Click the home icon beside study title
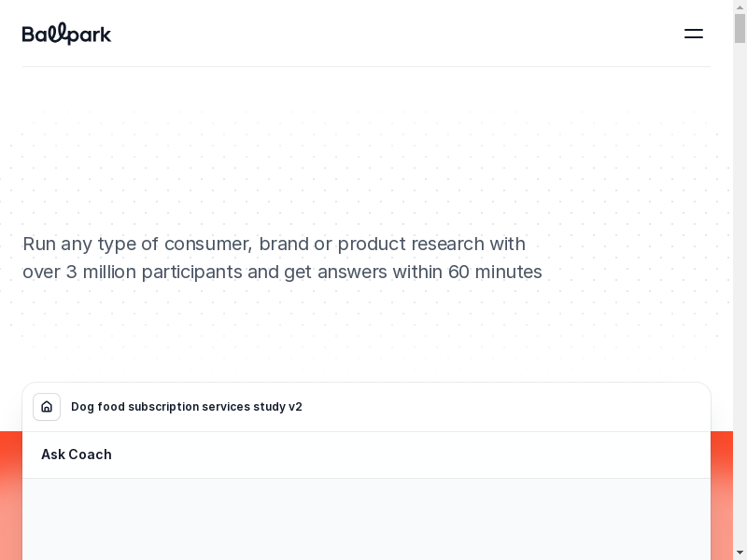Screen dimensions: 747x560 click(x=47, y=407)
